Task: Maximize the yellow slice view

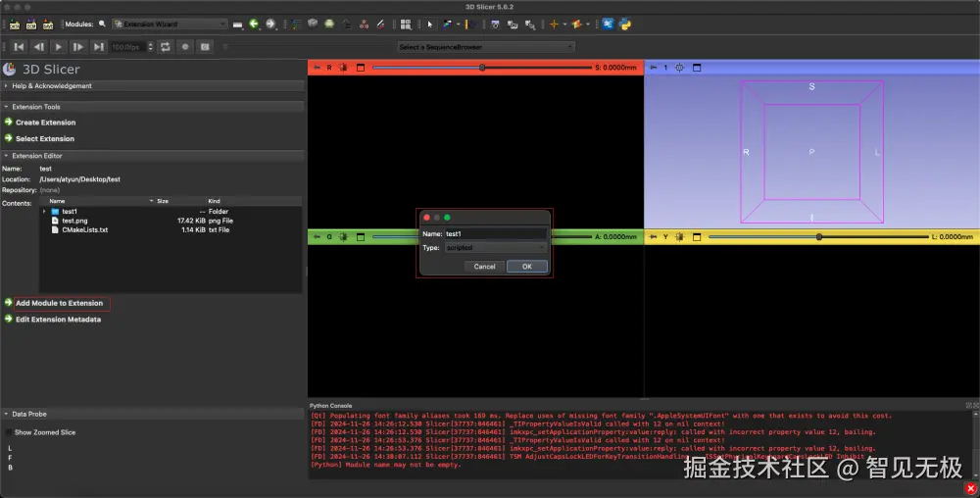Action: [x=695, y=236]
